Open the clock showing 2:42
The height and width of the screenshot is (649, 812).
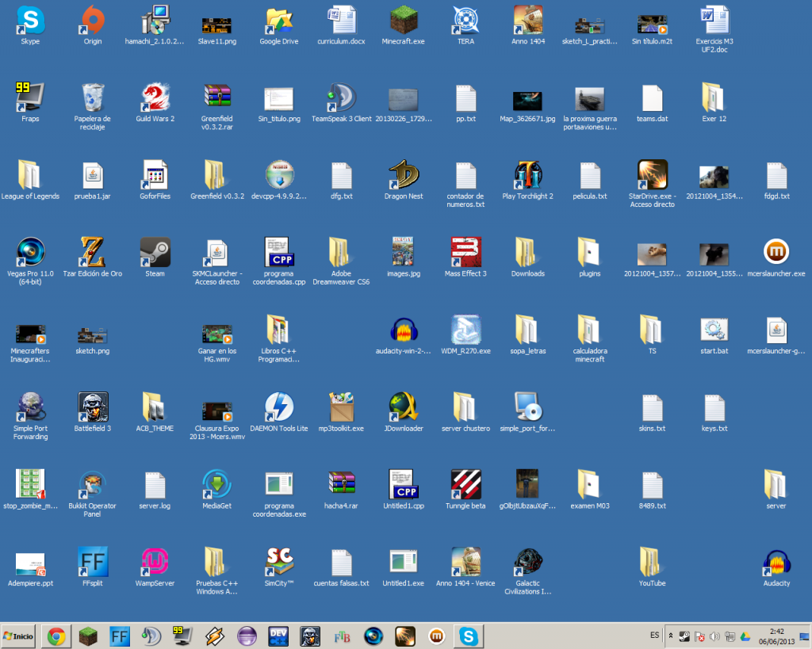(777, 636)
